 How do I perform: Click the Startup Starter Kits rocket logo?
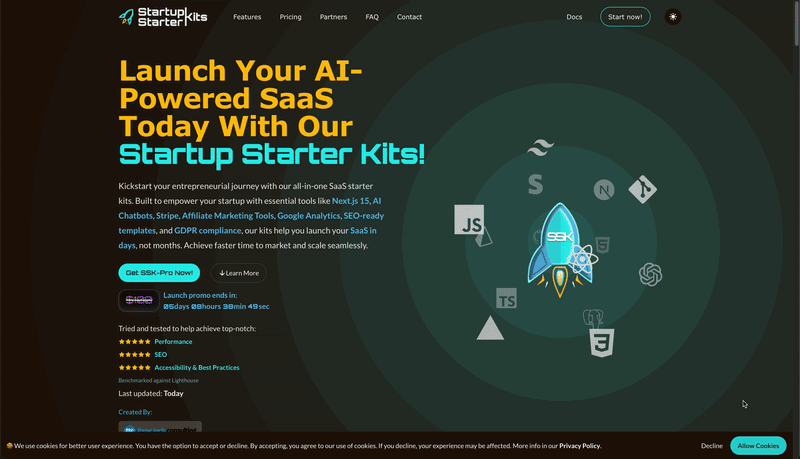click(163, 17)
